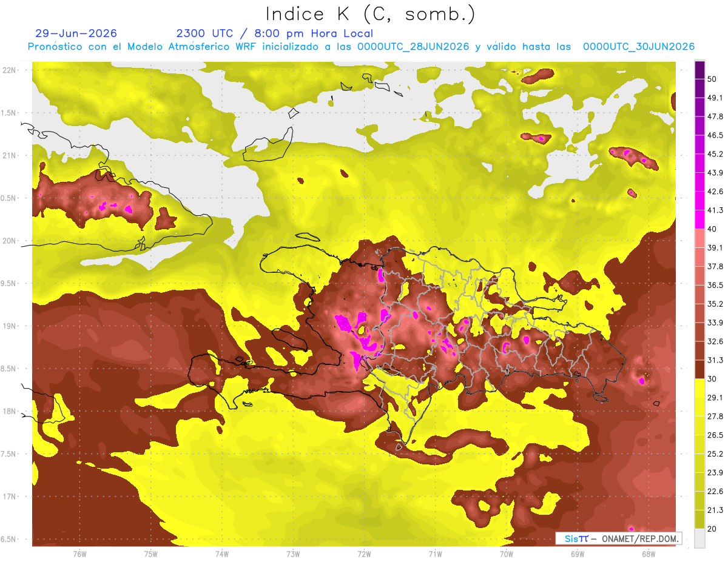Click the color bar value "35.2"
728x562 pixels.
point(716,304)
